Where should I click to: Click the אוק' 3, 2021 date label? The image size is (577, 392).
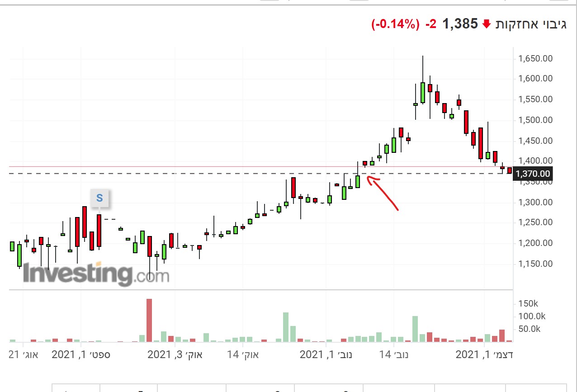coord(175,354)
